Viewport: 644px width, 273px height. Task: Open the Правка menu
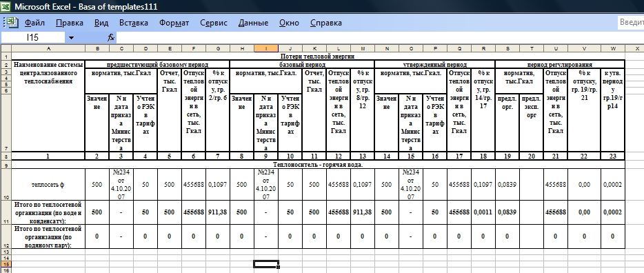point(70,23)
